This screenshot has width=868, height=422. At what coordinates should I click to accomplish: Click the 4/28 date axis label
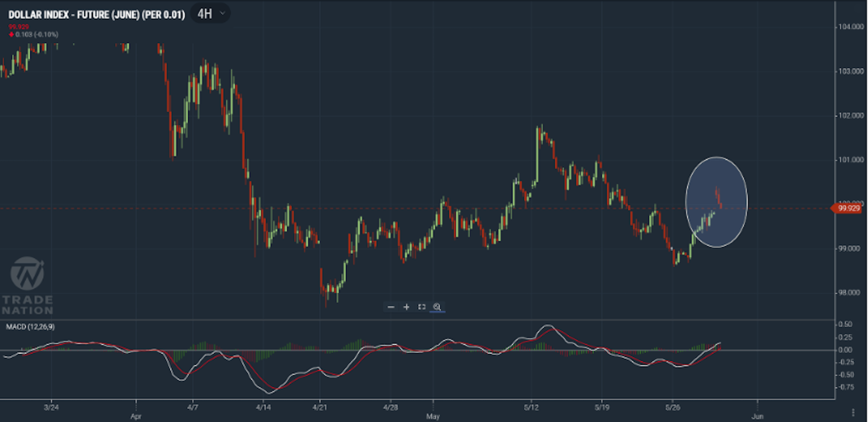(x=391, y=407)
